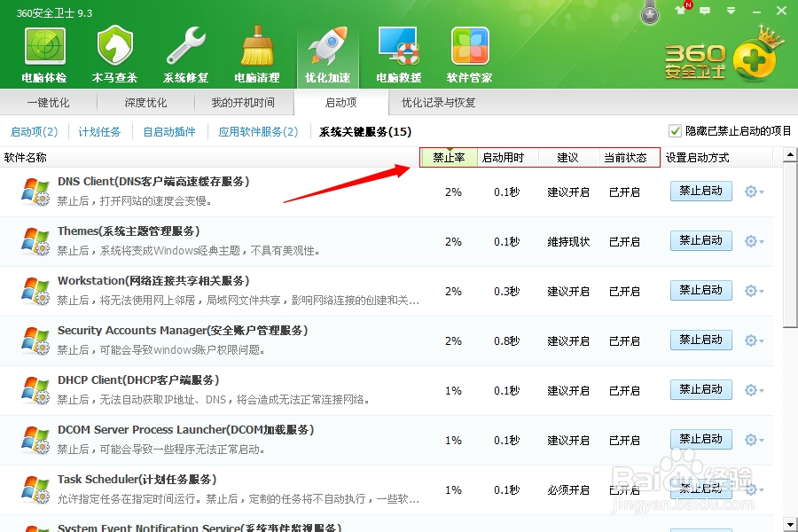Switch to 优化记录与恢复 tab

(438, 103)
